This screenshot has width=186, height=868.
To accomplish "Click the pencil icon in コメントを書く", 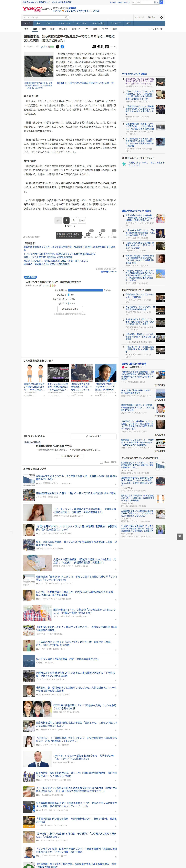I will tap(87, 436).
